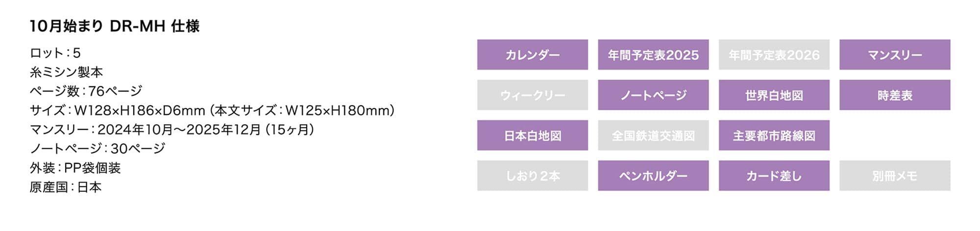Image resolution: width=980 pixels, height=231 pixels.
Task: Click the ページ数: 76ページ text
Action: click(x=86, y=91)
